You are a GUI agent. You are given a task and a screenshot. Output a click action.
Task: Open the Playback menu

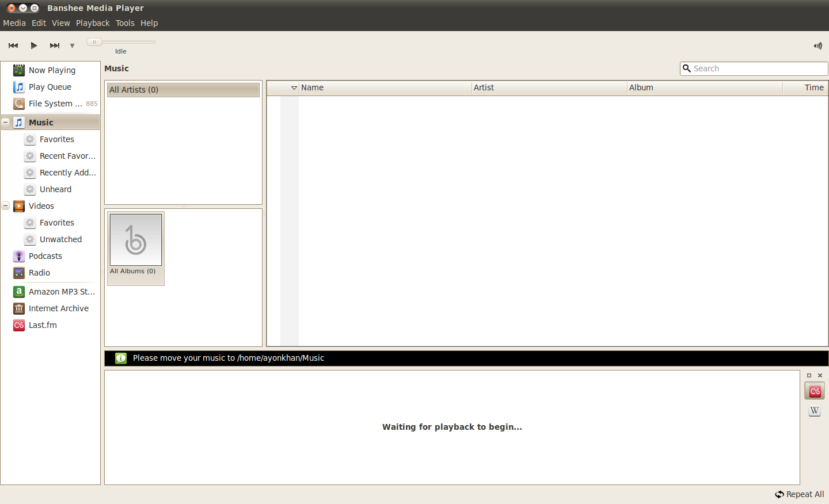click(x=93, y=23)
